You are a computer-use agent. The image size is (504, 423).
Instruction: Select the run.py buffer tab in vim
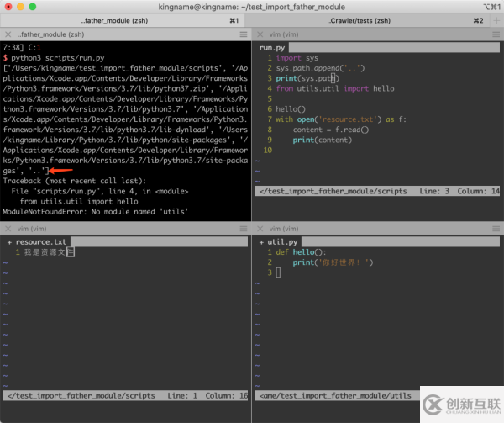coord(272,48)
